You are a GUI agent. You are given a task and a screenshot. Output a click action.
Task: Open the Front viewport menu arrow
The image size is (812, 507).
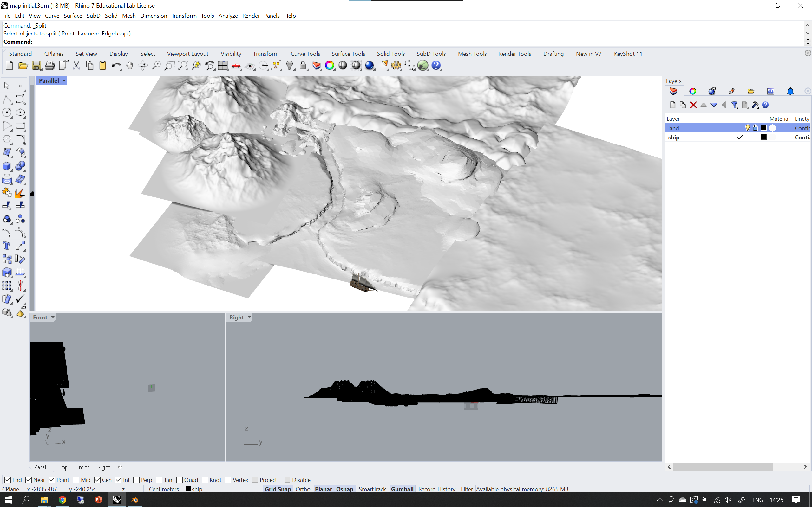tap(53, 317)
